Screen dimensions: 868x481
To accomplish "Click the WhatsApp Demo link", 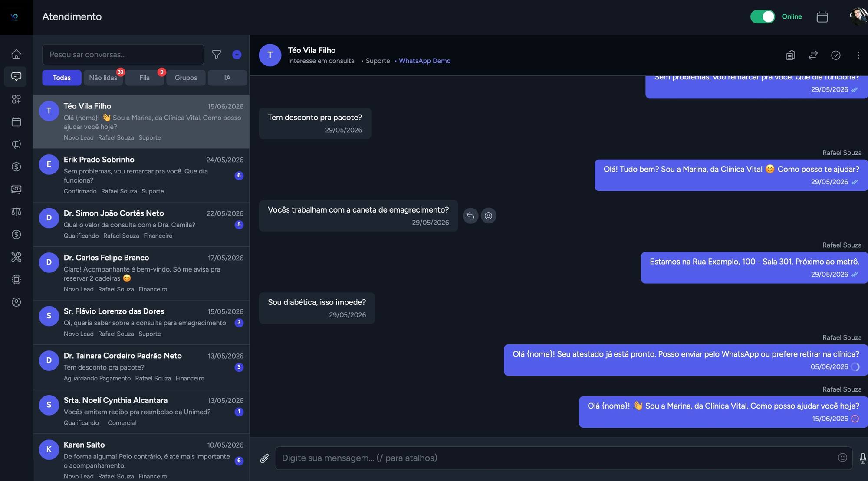I will (x=424, y=61).
